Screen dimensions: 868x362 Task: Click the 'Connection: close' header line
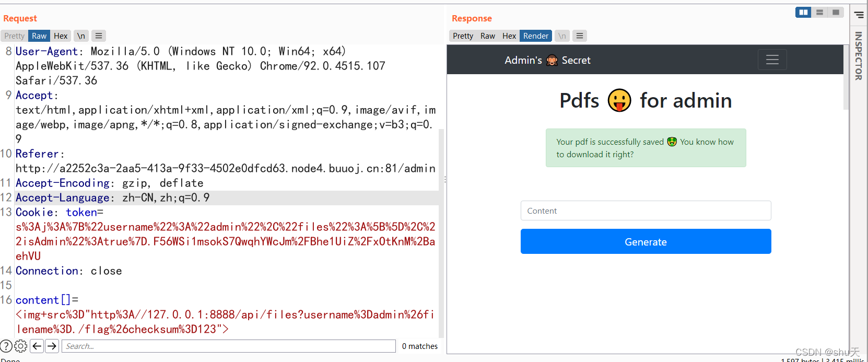(69, 271)
